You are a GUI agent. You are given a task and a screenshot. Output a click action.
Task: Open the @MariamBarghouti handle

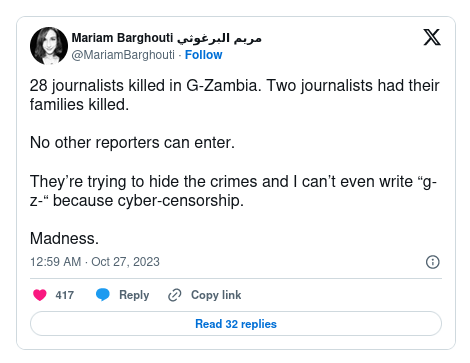click(x=123, y=55)
